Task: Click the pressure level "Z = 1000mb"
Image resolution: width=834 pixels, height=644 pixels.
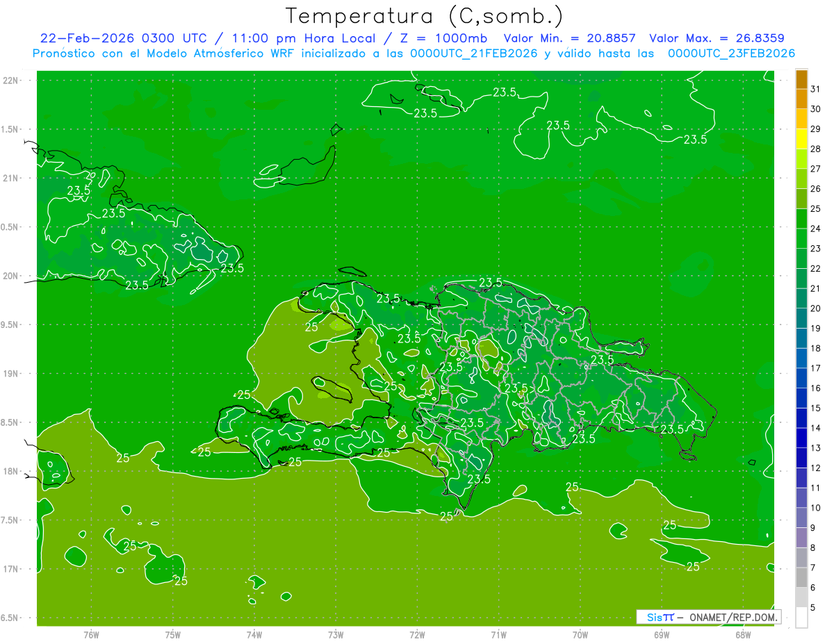Action: 444,38
